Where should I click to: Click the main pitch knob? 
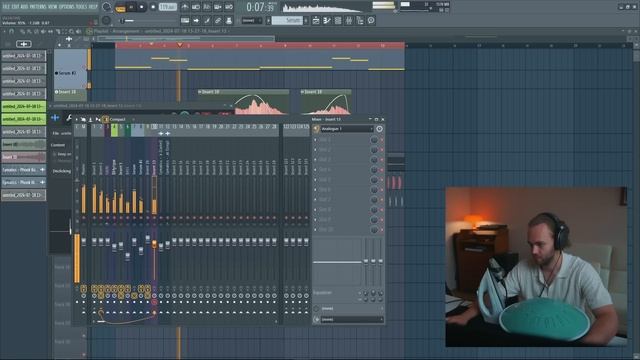click(x=107, y=20)
